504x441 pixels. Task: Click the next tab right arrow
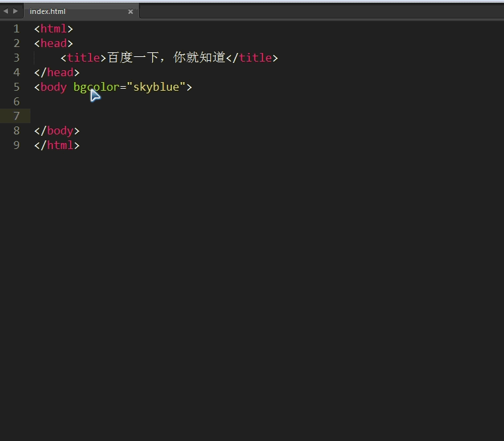[15, 11]
